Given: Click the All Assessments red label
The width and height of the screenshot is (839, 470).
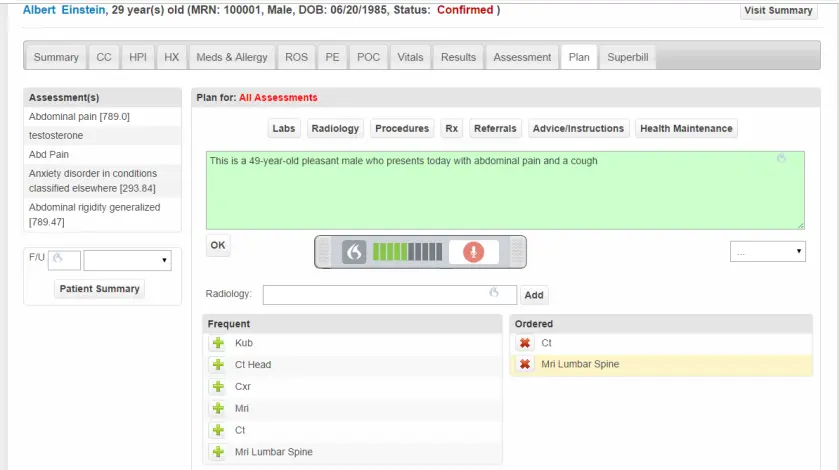Looking at the screenshot, I should [x=278, y=97].
